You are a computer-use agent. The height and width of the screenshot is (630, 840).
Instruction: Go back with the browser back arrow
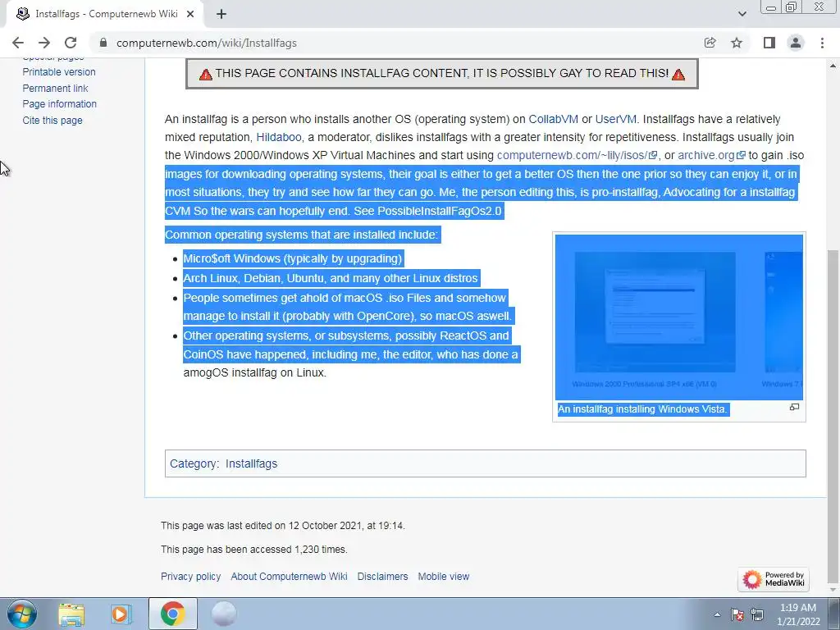[x=18, y=43]
